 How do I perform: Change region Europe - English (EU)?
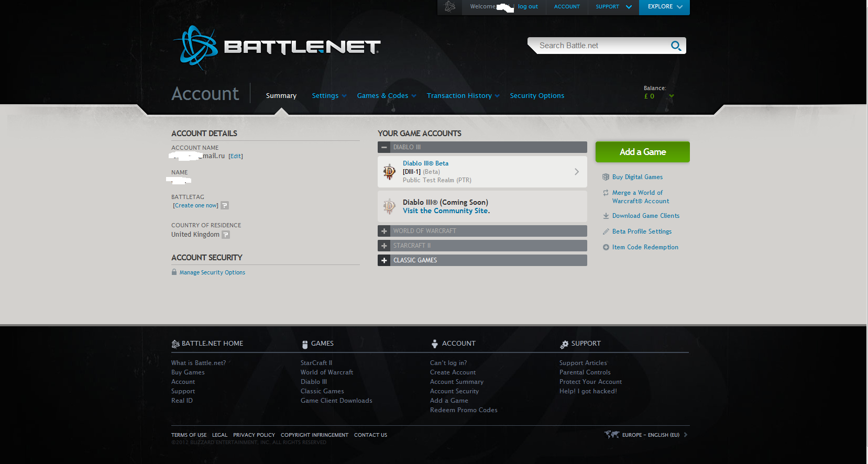(651, 435)
